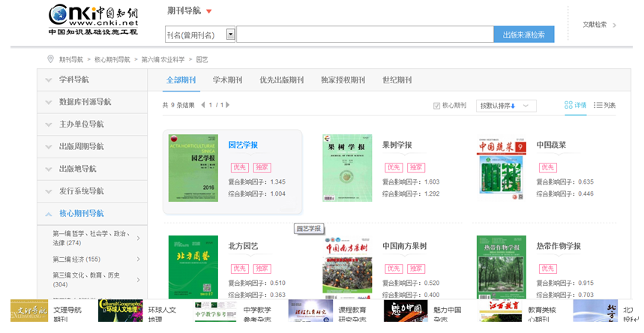Switch to 详情 grid view
Image resolution: width=644 pixels, height=333 pixels.
coord(575,105)
